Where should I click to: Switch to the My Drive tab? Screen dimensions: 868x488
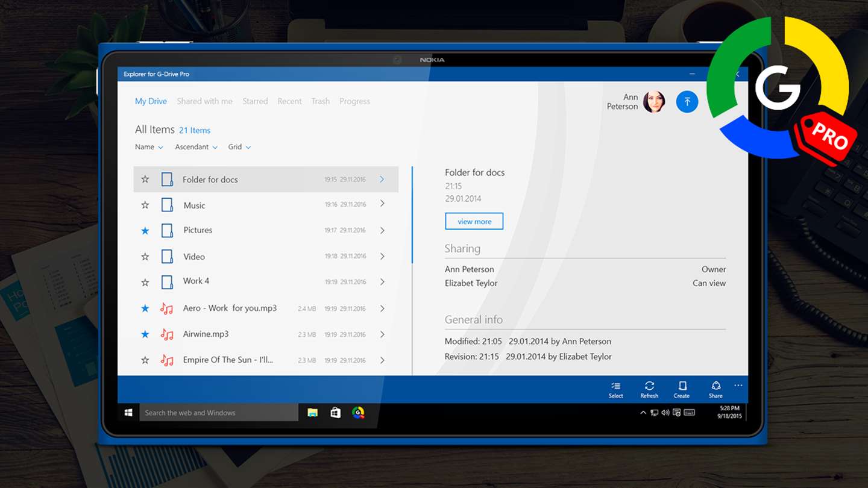151,101
